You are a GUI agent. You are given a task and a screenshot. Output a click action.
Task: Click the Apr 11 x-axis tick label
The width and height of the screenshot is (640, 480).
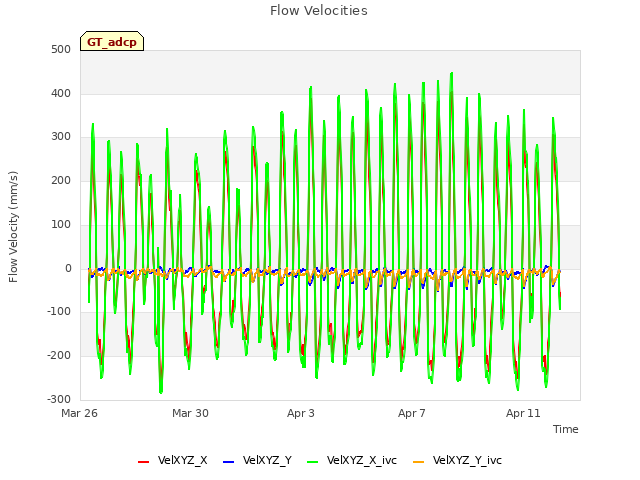(x=523, y=413)
